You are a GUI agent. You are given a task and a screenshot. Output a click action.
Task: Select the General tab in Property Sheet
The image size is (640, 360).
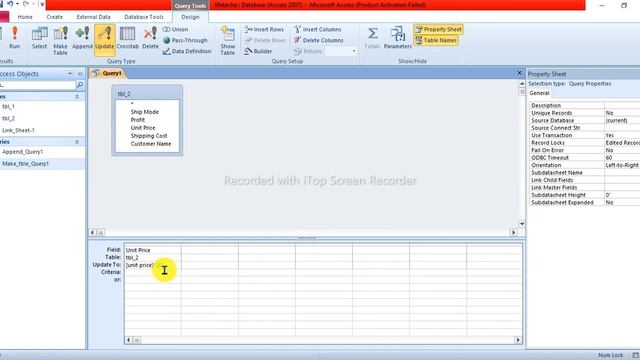click(539, 93)
